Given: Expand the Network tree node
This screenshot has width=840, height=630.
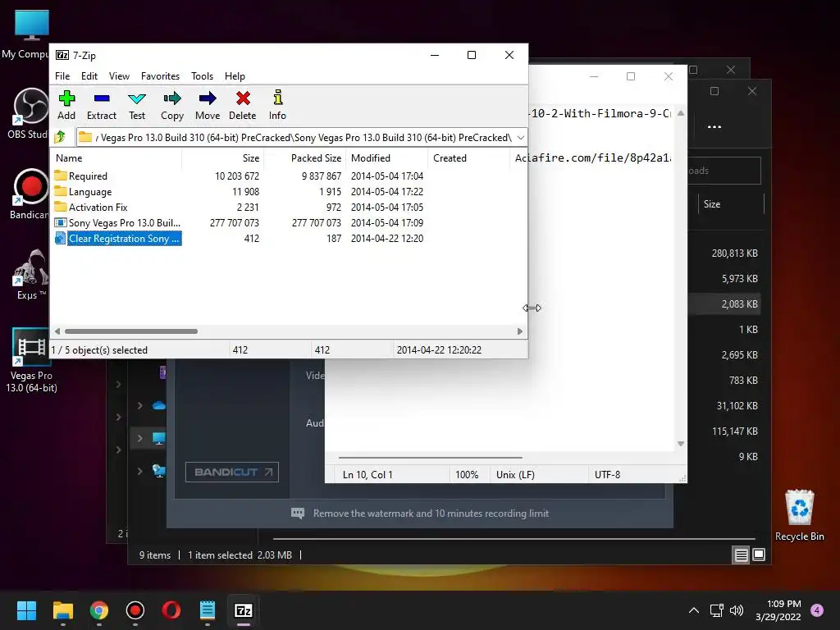Looking at the screenshot, I should [139, 471].
